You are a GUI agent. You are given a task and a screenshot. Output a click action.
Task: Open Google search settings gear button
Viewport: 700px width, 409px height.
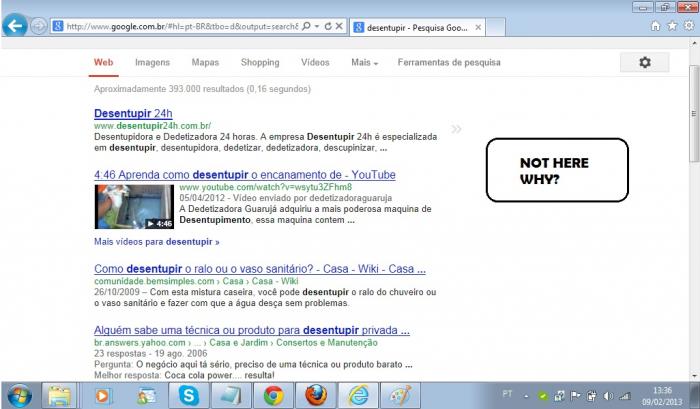(x=645, y=62)
